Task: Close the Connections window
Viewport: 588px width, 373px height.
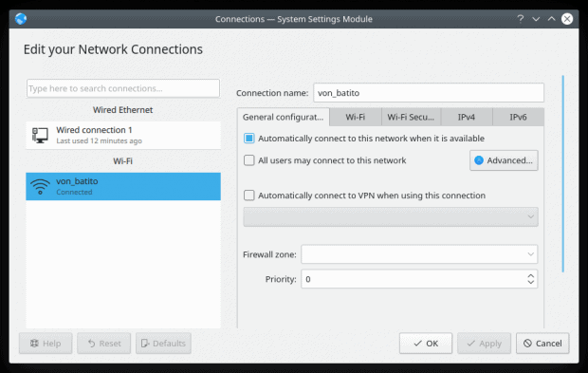Action: click(567, 19)
